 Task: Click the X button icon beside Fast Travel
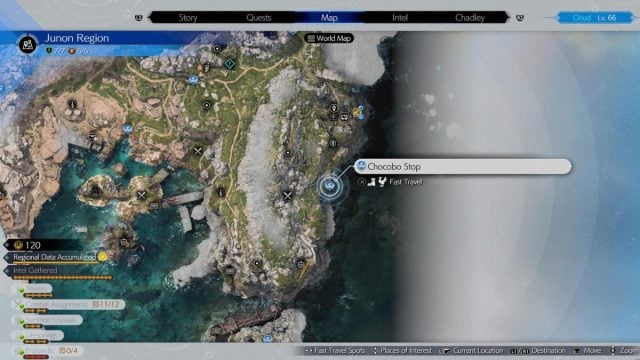point(362,182)
